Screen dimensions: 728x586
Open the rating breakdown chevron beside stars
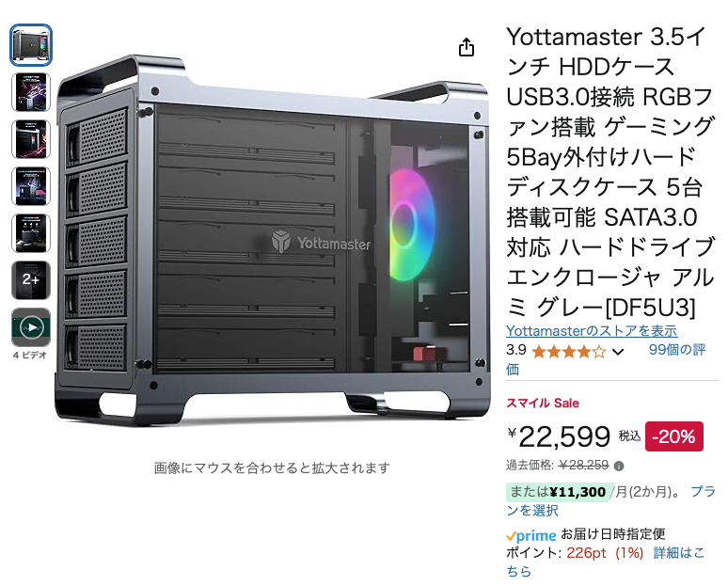point(618,352)
